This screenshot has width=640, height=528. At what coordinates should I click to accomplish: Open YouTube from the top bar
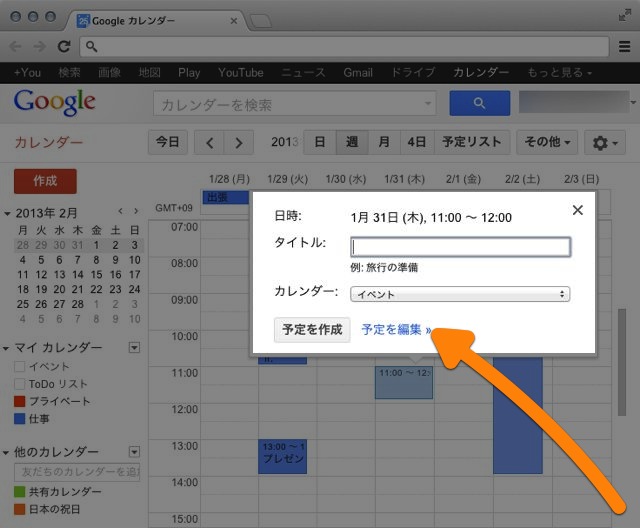click(x=241, y=73)
